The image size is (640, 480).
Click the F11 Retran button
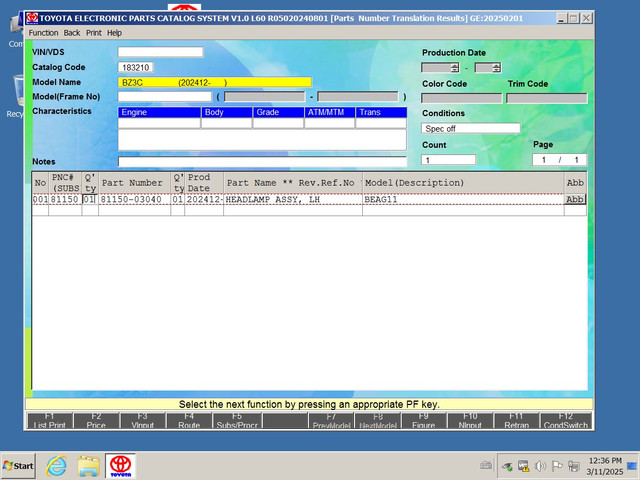[516, 421]
